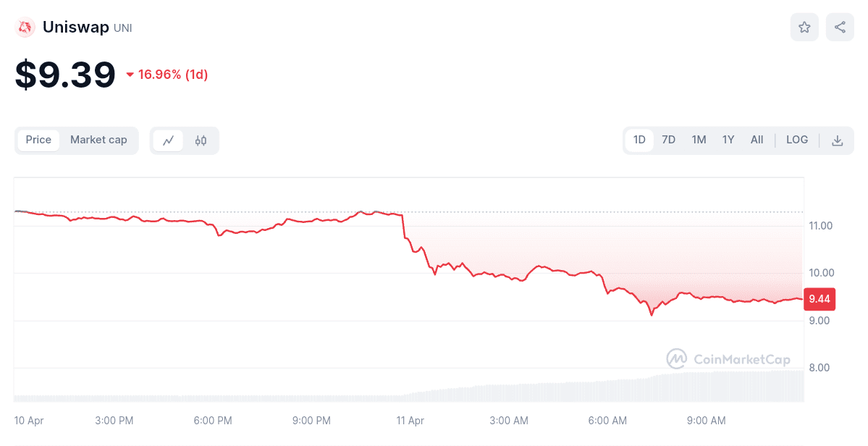Click the price low point near 9.00
868x446 pixels.
[652, 315]
